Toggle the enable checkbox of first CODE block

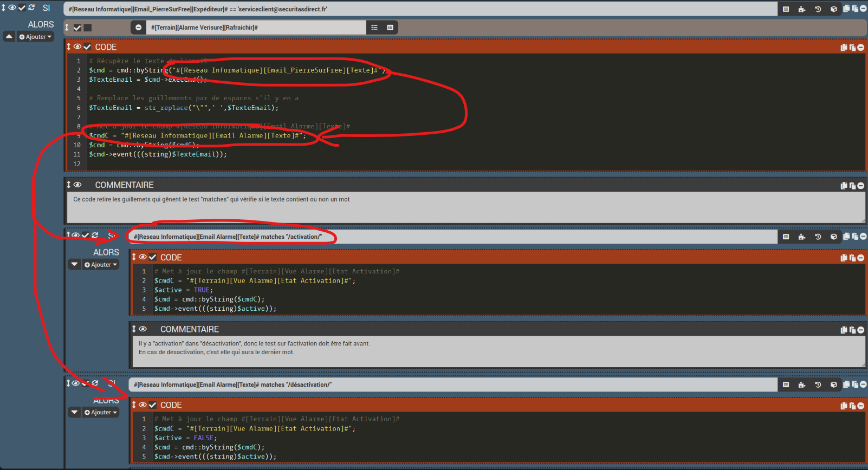[x=87, y=47]
